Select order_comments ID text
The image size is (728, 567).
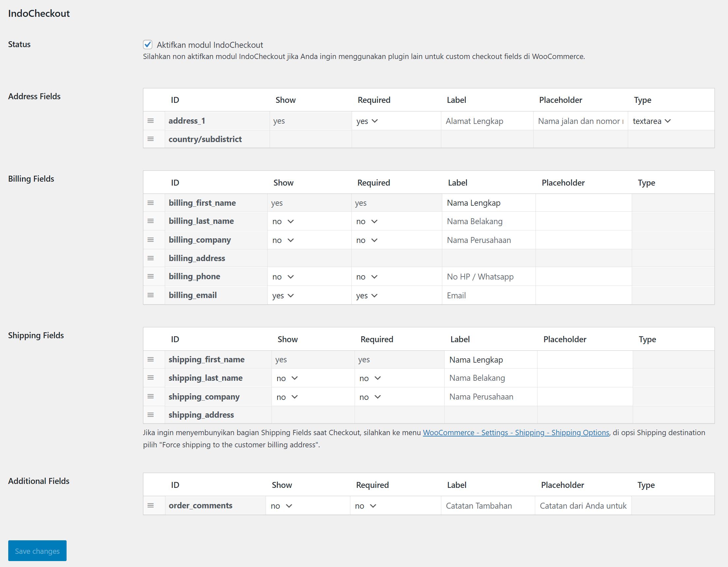point(200,505)
